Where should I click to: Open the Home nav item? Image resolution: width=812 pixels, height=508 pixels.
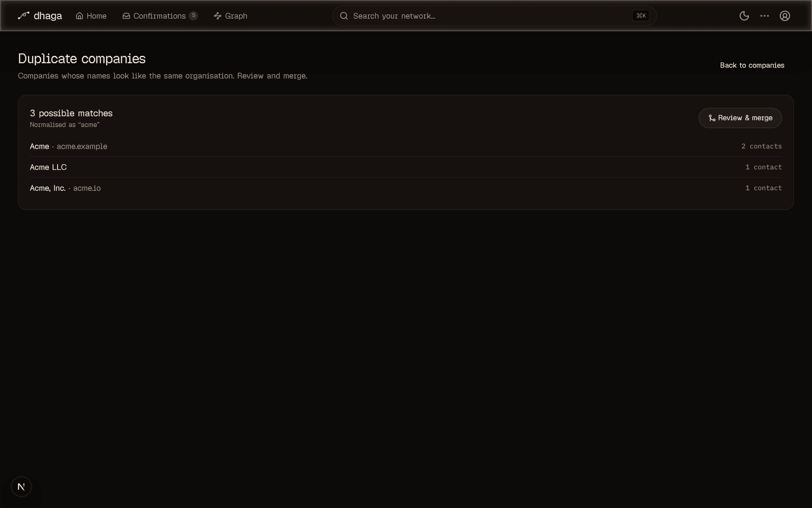[91, 16]
